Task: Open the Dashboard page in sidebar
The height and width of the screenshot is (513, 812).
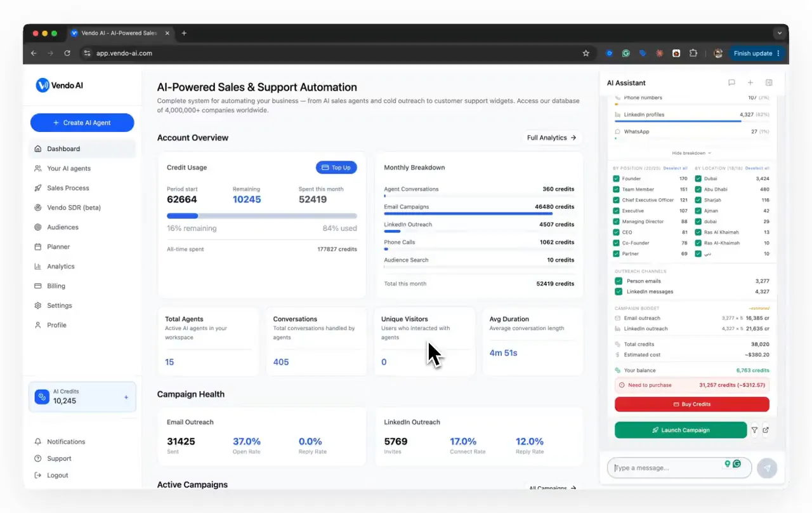Action: pos(82,149)
